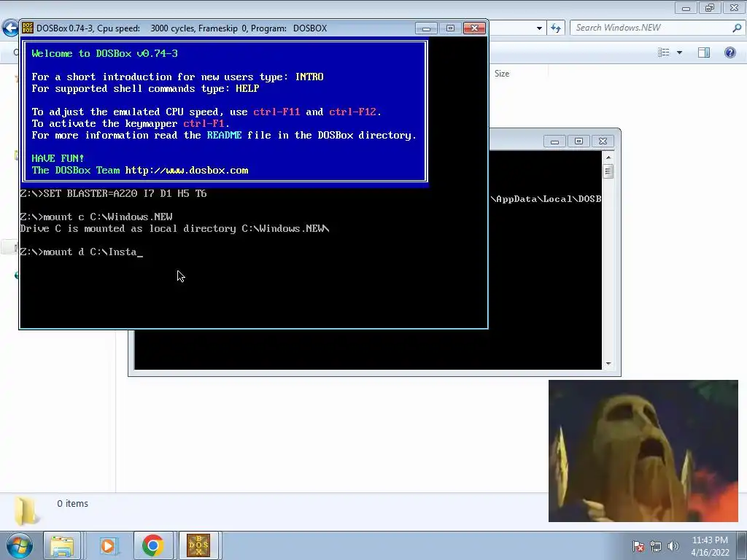Screen dimensions: 747x560
Task: Open the volume speaker tray icon
Action: tap(673, 546)
